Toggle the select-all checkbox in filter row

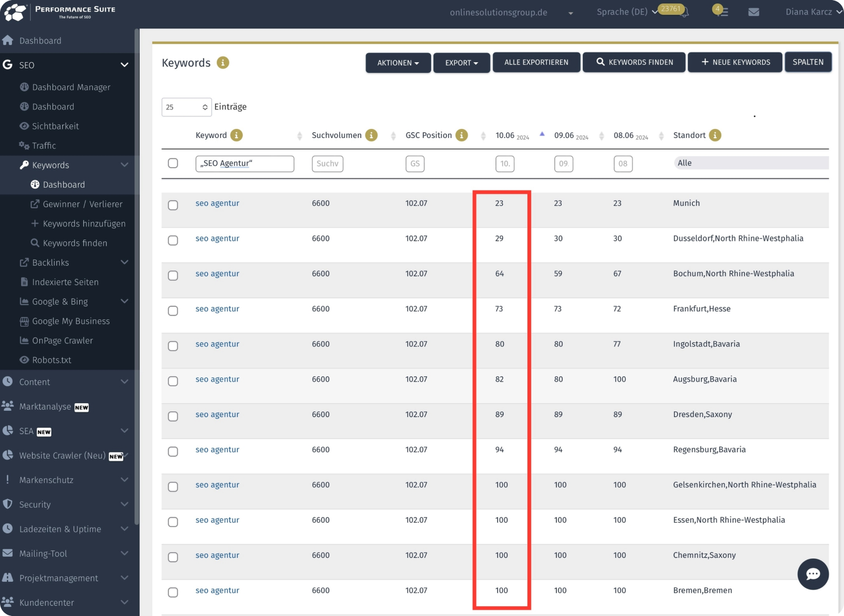[173, 163]
